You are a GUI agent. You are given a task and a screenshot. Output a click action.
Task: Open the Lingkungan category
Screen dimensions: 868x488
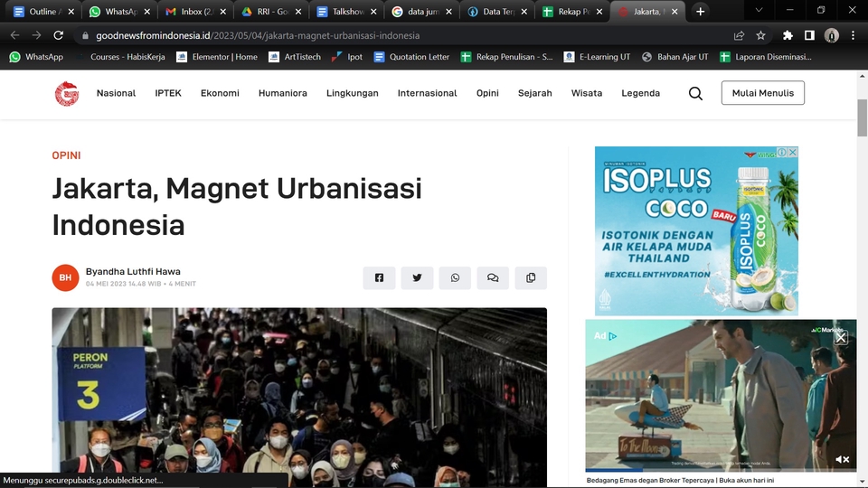tap(353, 93)
